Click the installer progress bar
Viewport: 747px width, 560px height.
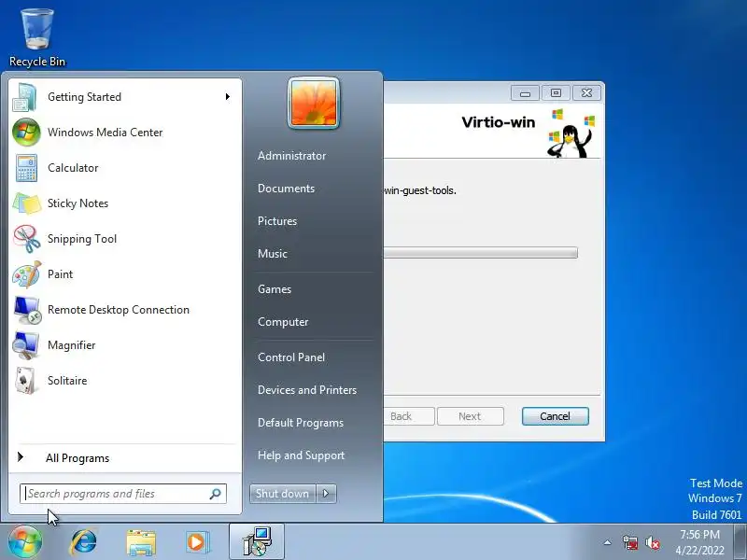(480, 253)
